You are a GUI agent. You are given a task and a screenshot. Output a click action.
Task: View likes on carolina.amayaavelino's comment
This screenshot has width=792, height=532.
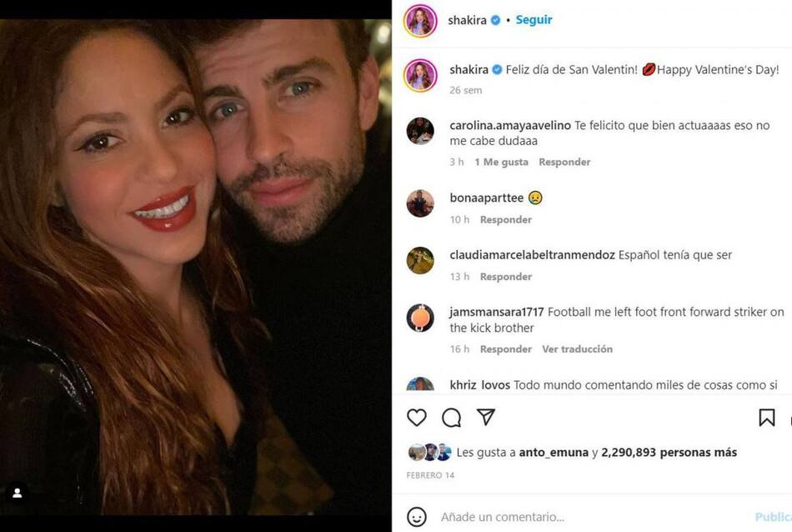pos(501,162)
